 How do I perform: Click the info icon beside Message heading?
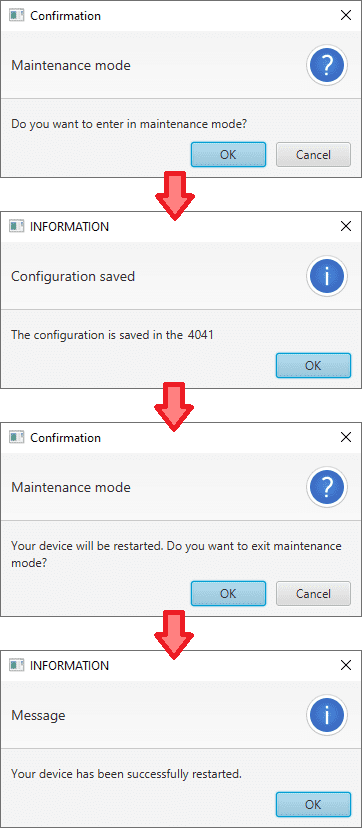327,715
